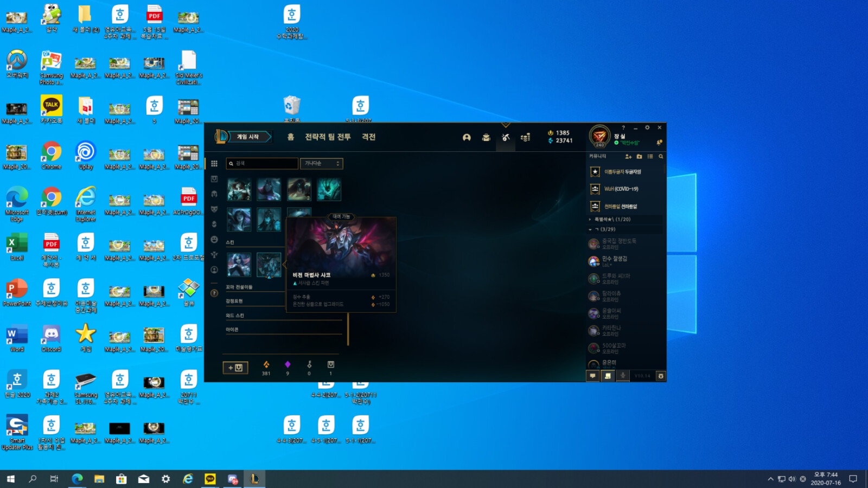
Task: Select friend 탐라이츄
Action: (x=626, y=296)
